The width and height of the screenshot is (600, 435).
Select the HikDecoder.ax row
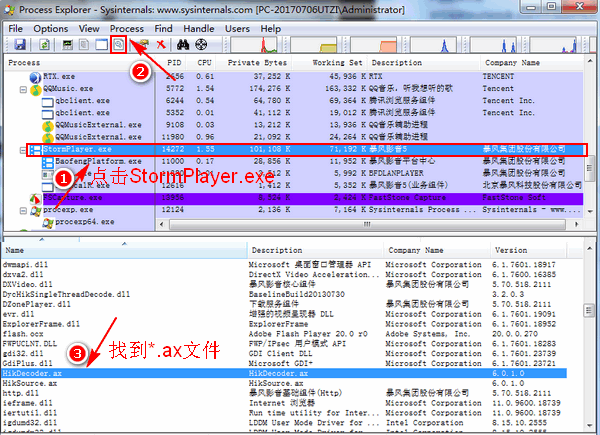click(x=284, y=373)
